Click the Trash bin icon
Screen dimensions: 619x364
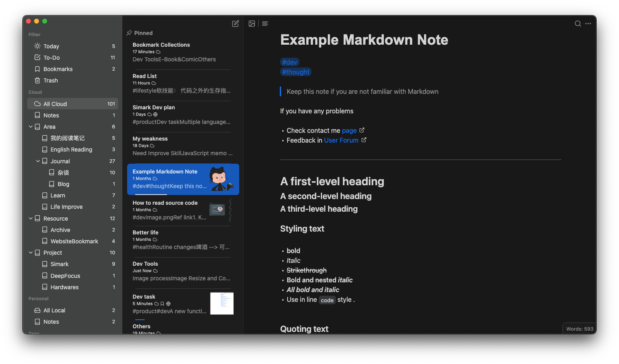tap(37, 80)
